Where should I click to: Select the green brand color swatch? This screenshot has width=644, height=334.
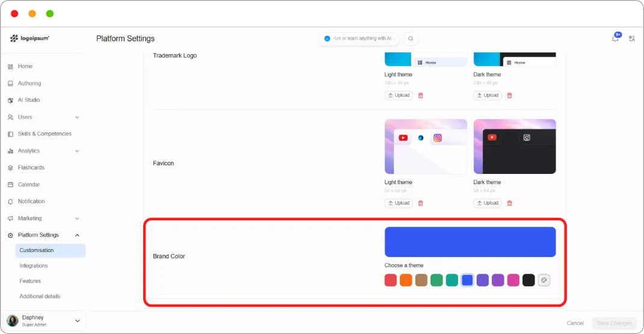coord(437,280)
